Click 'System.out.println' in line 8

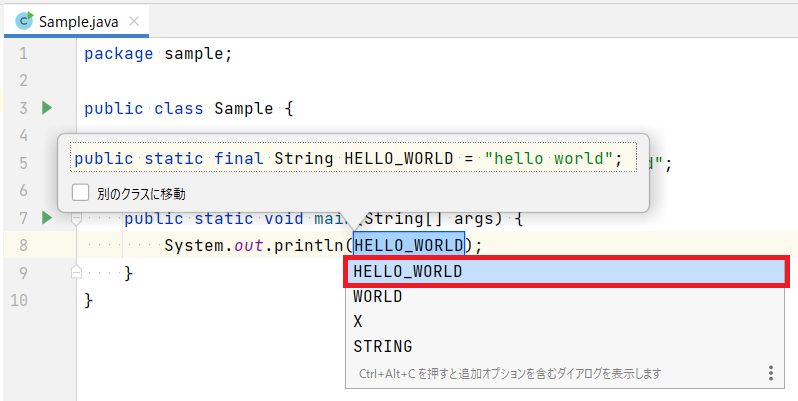point(253,246)
